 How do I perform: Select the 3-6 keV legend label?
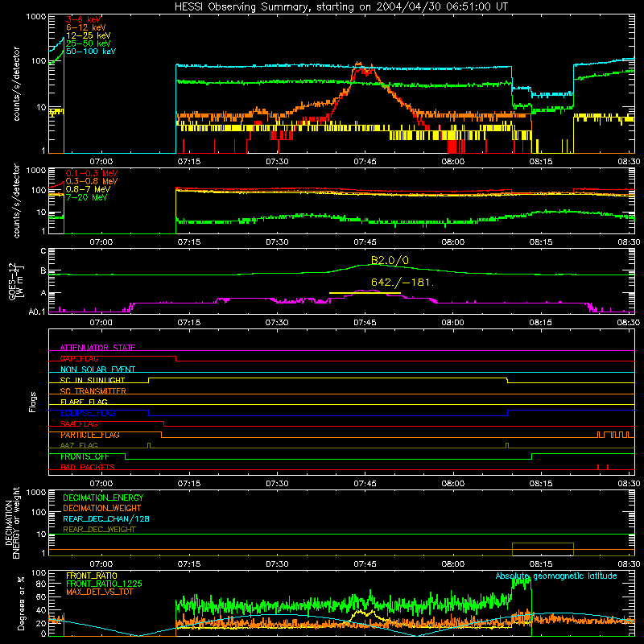click(83, 19)
